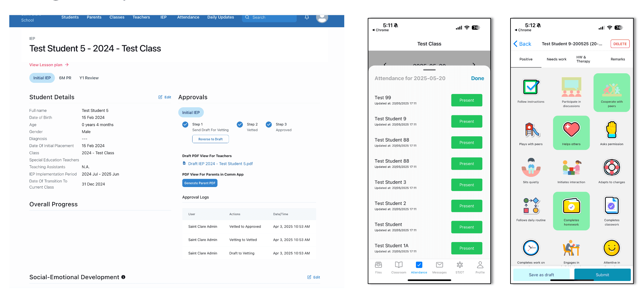Screen dimensions: 644x298
Task: Select the Follow instructions behavior icon
Action: point(531,87)
